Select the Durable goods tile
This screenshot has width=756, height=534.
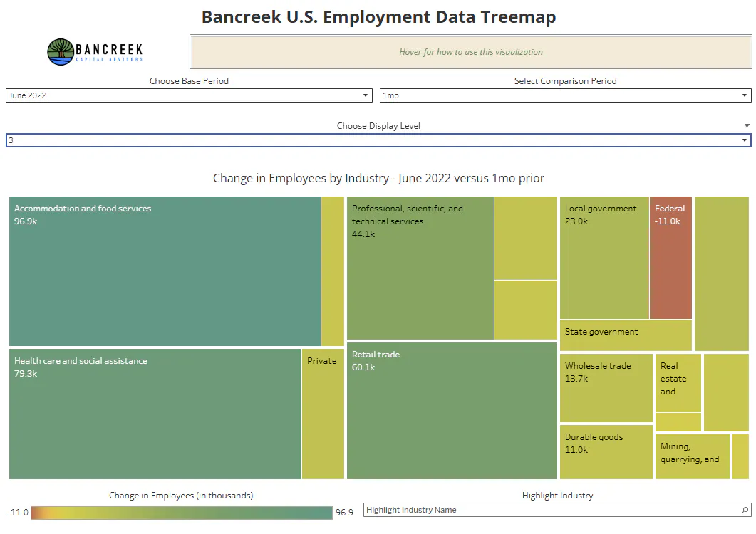(x=606, y=452)
